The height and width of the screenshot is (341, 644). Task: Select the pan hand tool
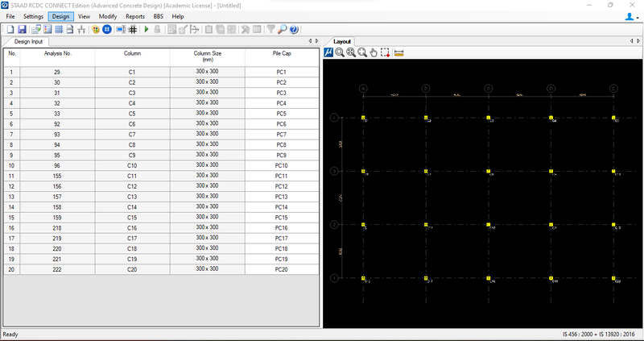(x=374, y=52)
